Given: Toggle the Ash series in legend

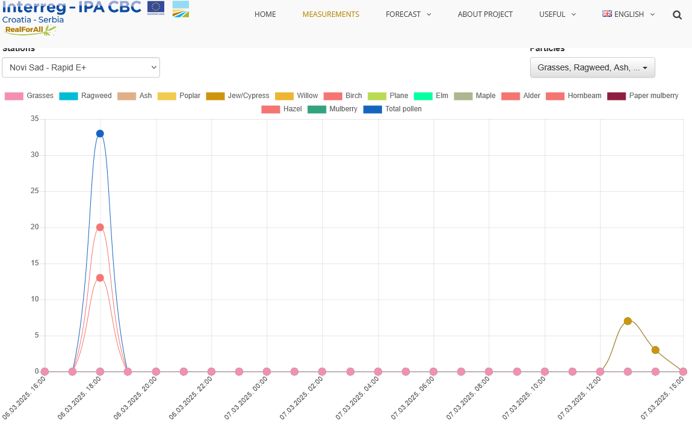Looking at the screenshot, I should click(x=135, y=96).
